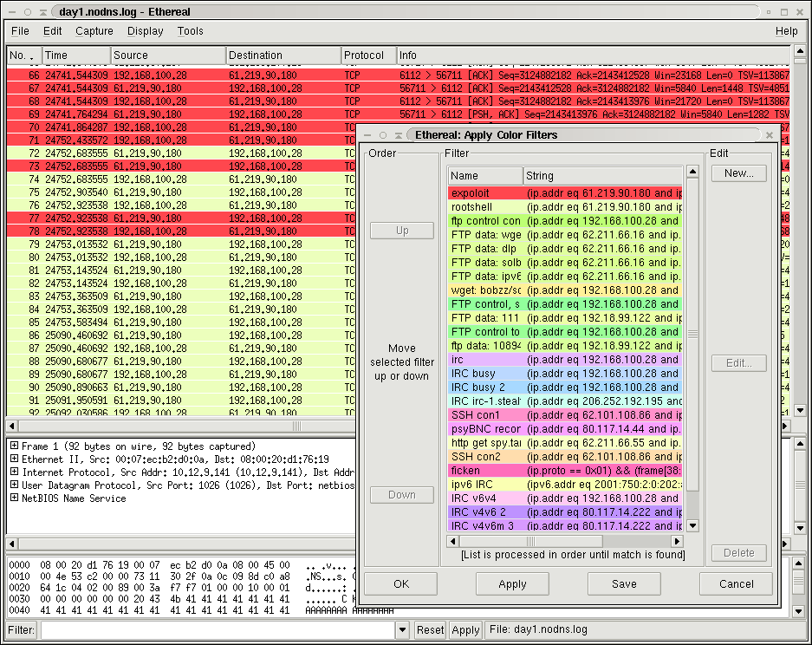Select the IRC v4v6 2 filter row
The width and height of the screenshot is (812, 645).
pos(565,512)
